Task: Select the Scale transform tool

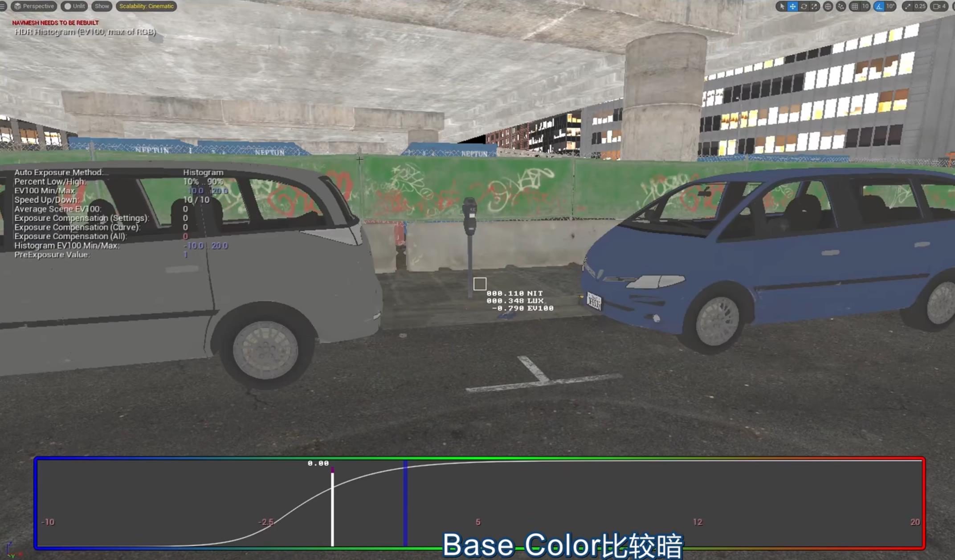Action: tap(814, 6)
